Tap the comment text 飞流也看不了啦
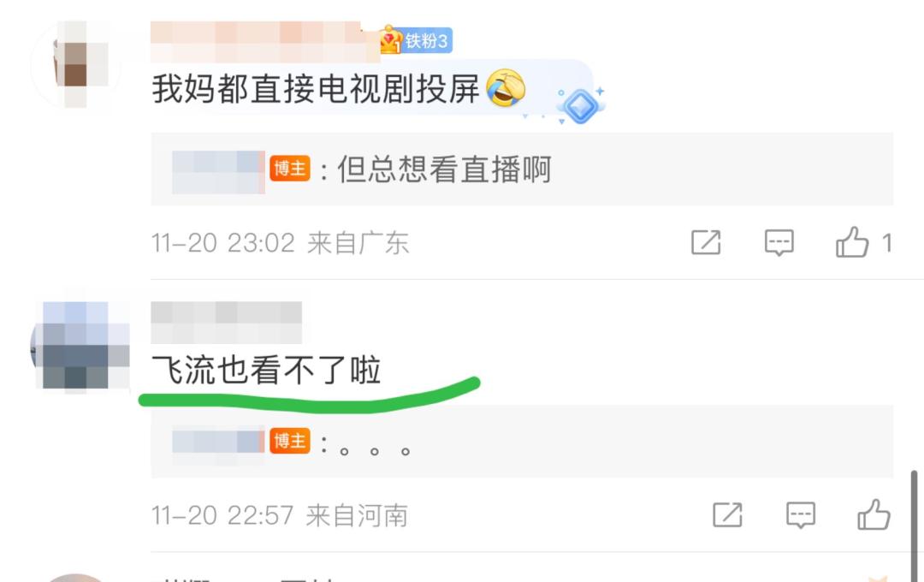This screenshot has width=924, height=582. click(266, 371)
